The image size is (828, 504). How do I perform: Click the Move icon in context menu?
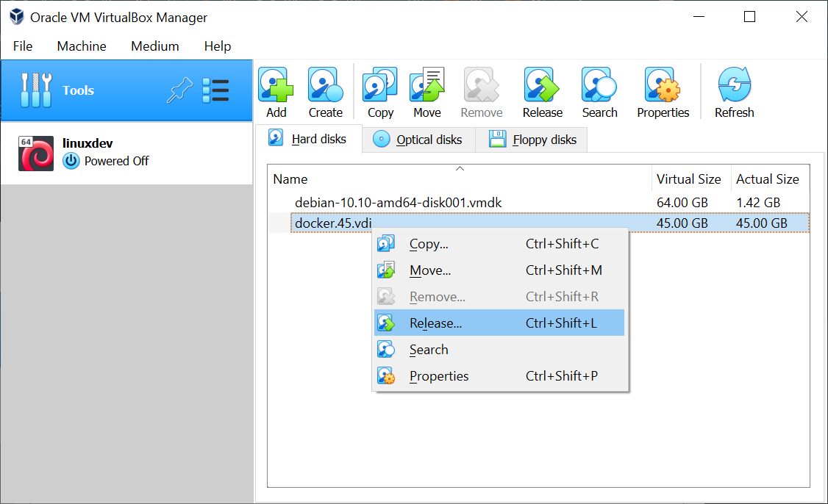[386, 270]
